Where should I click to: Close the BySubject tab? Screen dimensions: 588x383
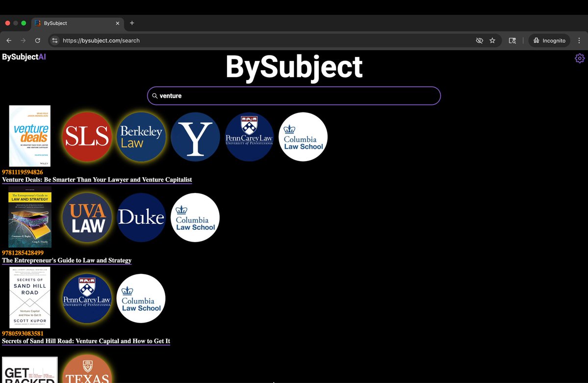tap(117, 23)
